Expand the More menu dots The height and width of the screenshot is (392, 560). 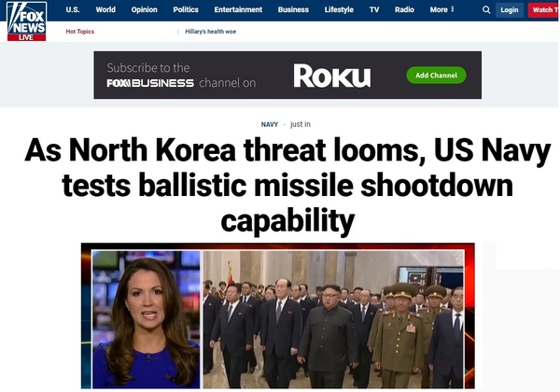[x=453, y=9]
